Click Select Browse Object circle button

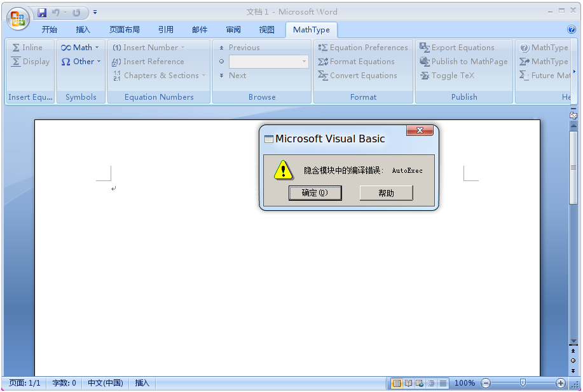point(573,360)
